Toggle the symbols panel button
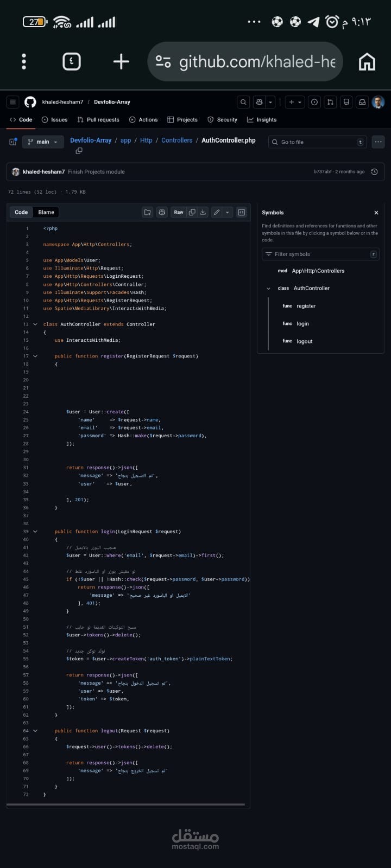391x868 pixels. click(x=242, y=212)
